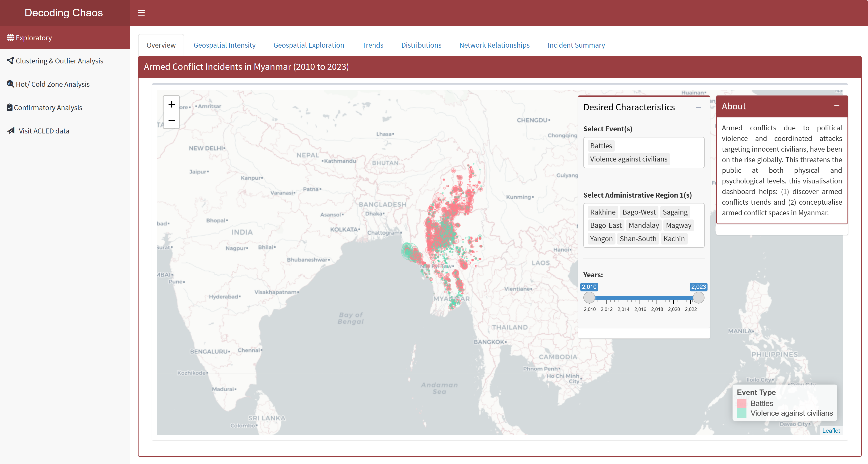Click the 2,010 Years slider handle
868x464 pixels.
click(x=589, y=298)
